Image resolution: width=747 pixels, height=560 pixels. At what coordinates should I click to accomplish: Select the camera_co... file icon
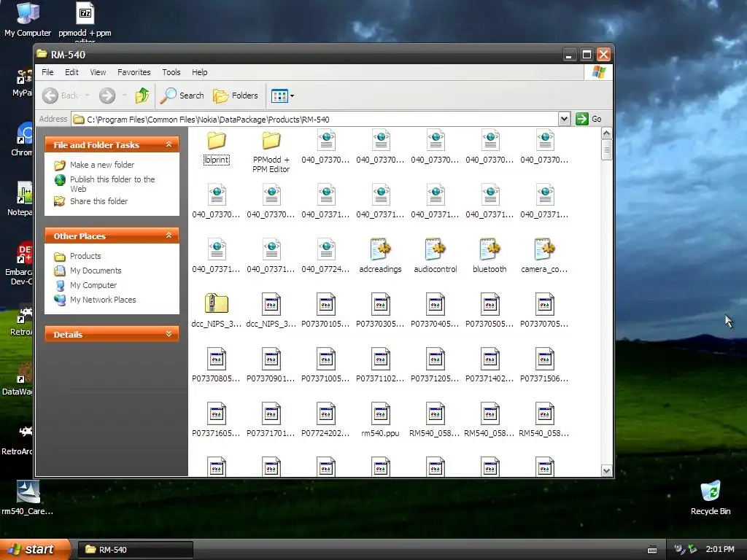pos(544,249)
